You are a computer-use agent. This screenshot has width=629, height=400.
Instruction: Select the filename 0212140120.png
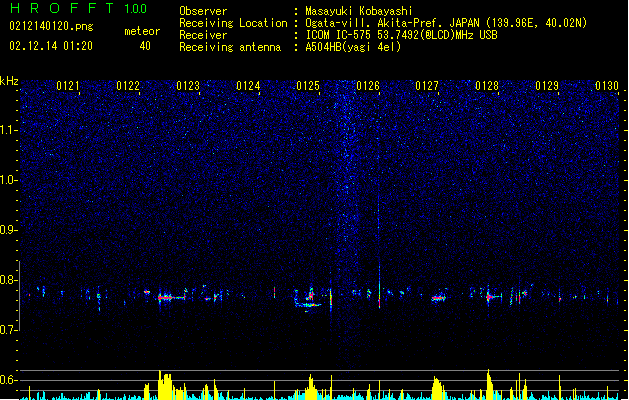pos(51,27)
